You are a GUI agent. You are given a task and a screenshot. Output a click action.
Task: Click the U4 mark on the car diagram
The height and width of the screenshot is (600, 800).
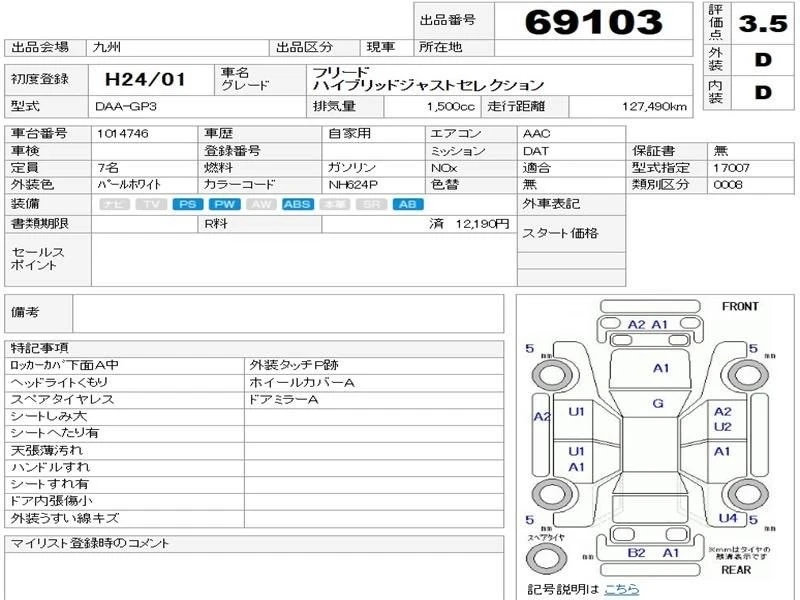click(x=728, y=518)
